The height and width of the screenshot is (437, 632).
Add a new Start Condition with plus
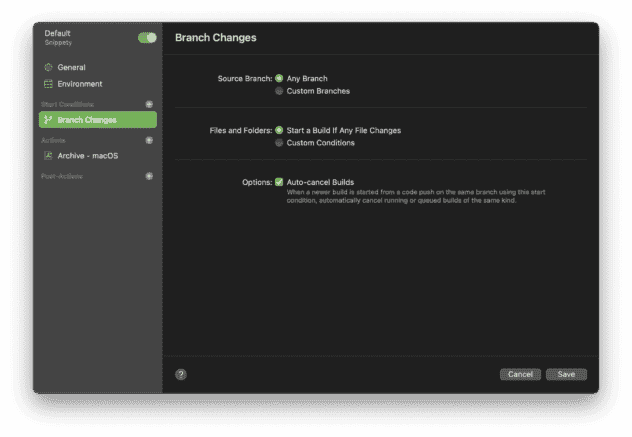pos(149,104)
